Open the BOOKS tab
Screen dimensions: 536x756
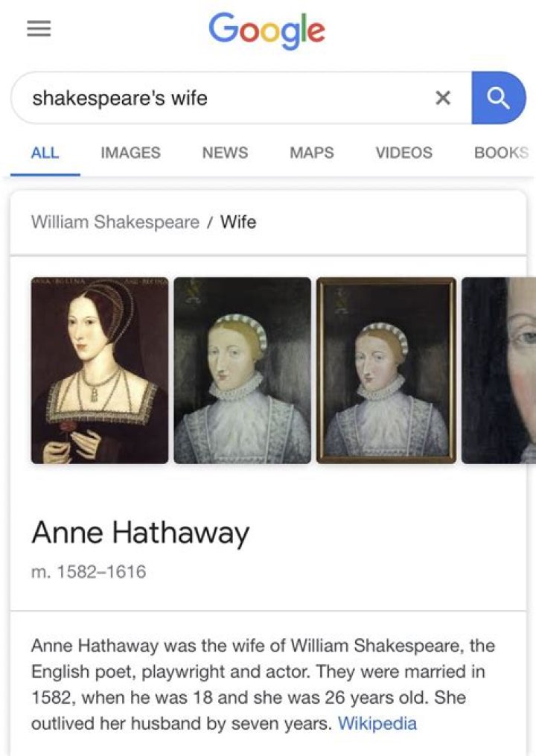tap(502, 153)
